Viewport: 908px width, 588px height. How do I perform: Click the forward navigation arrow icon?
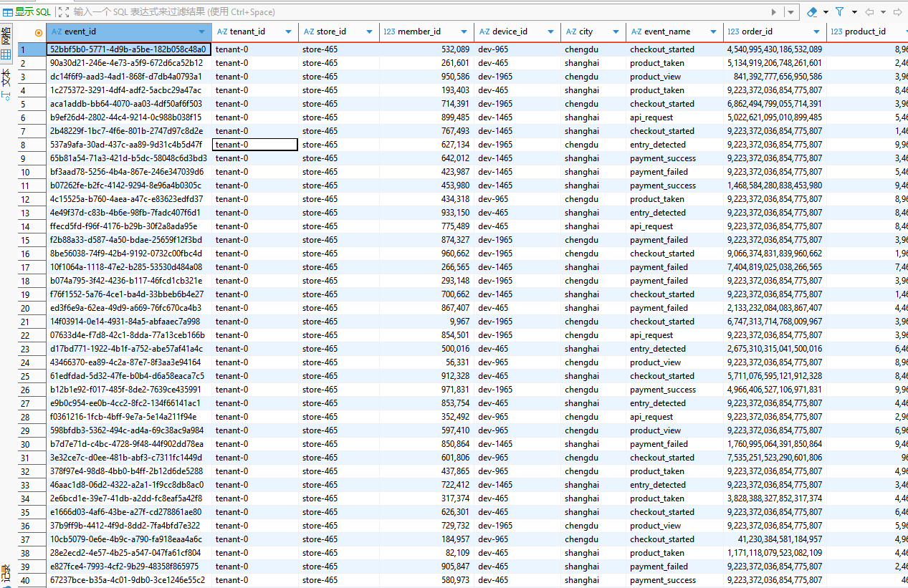pyautogui.click(x=897, y=12)
